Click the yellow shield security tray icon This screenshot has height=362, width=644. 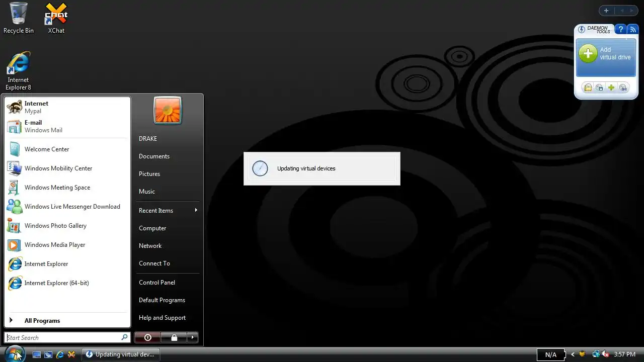click(582, 354)
